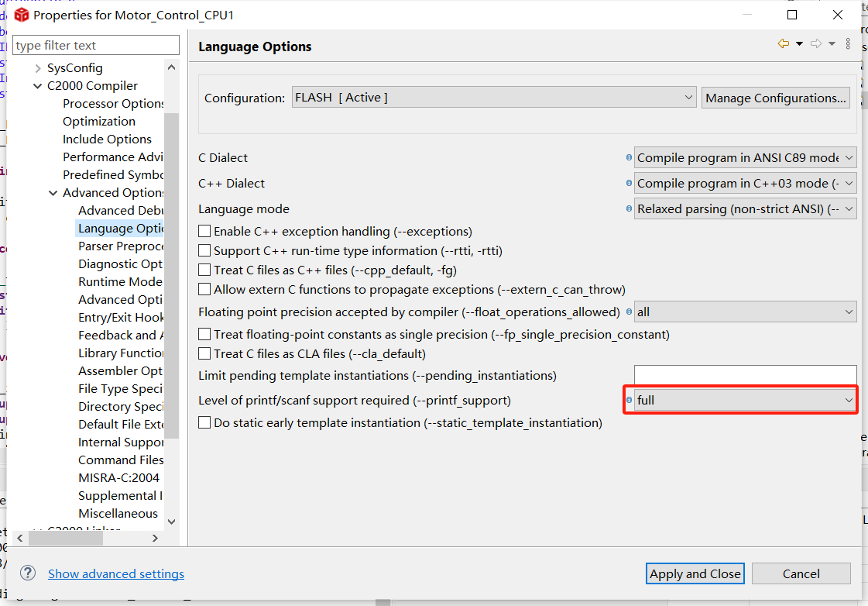Viewport: 868px width, 606px height.
Task: Select Language Options in tree
Action: 121,229
